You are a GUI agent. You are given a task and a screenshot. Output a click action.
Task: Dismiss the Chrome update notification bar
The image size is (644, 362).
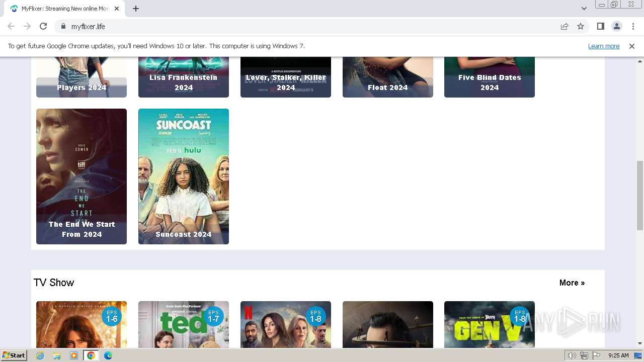click(632, 46)
